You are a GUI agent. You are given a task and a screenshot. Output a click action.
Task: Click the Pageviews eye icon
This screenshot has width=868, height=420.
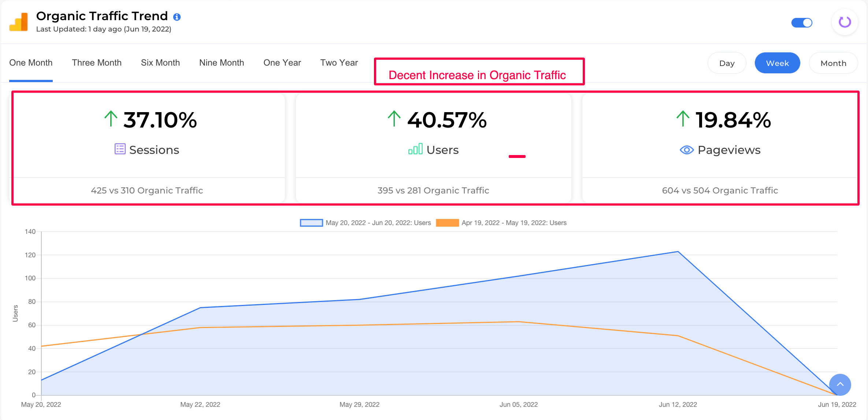click(x=687, y=150)
